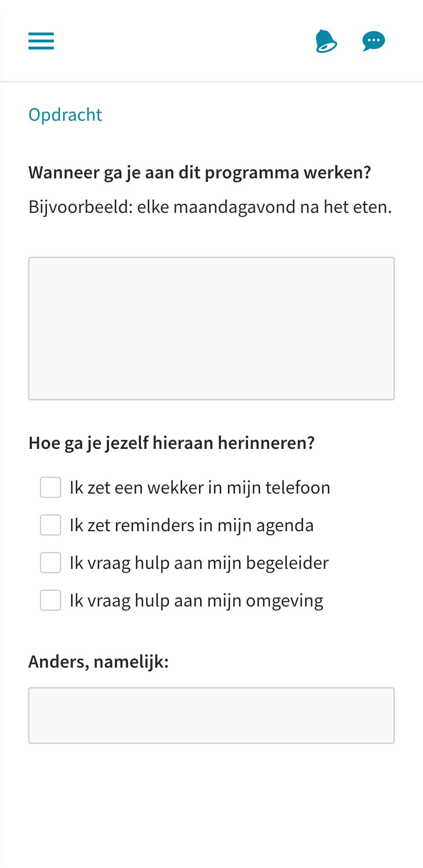Viewport: 423px width, 868px height.
Task: Select the hulp aan mijn omgeving checkbox
Action: pos(51,600)
